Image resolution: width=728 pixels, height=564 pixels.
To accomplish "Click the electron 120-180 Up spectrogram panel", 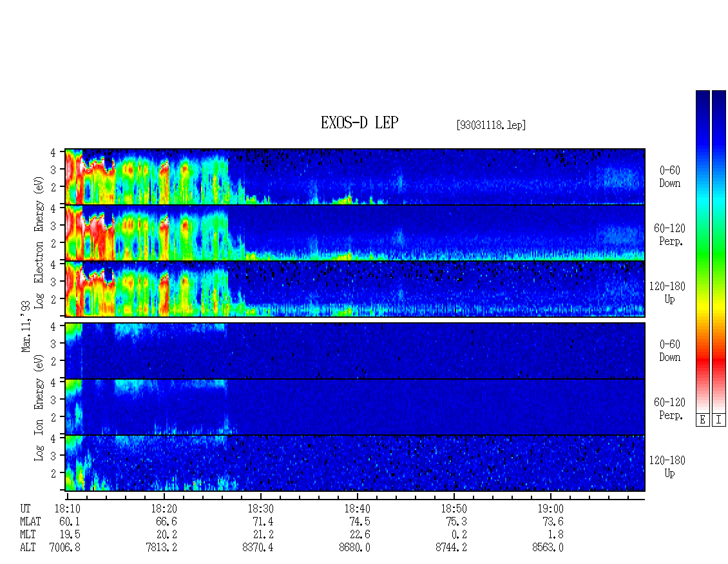I will coord(355,289).
